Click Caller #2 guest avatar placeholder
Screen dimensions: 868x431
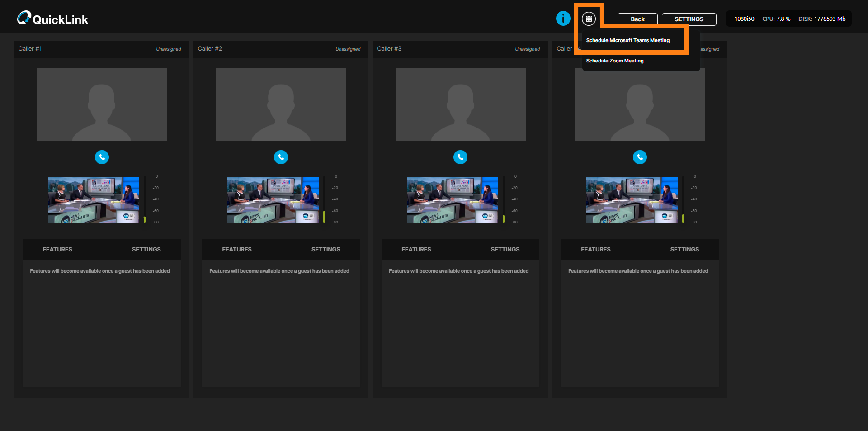[x=281, y=104]
